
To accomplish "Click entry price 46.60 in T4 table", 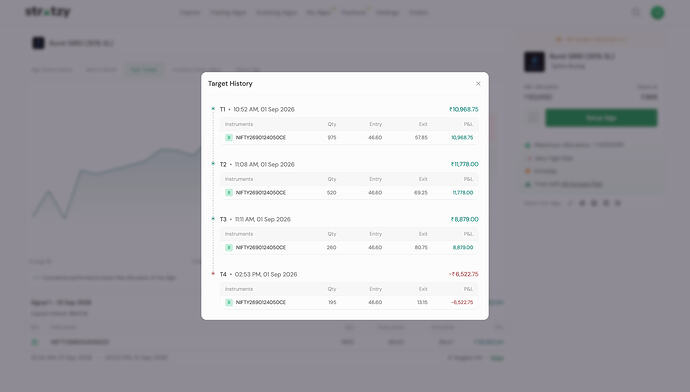I will click(x=375, y=303).
